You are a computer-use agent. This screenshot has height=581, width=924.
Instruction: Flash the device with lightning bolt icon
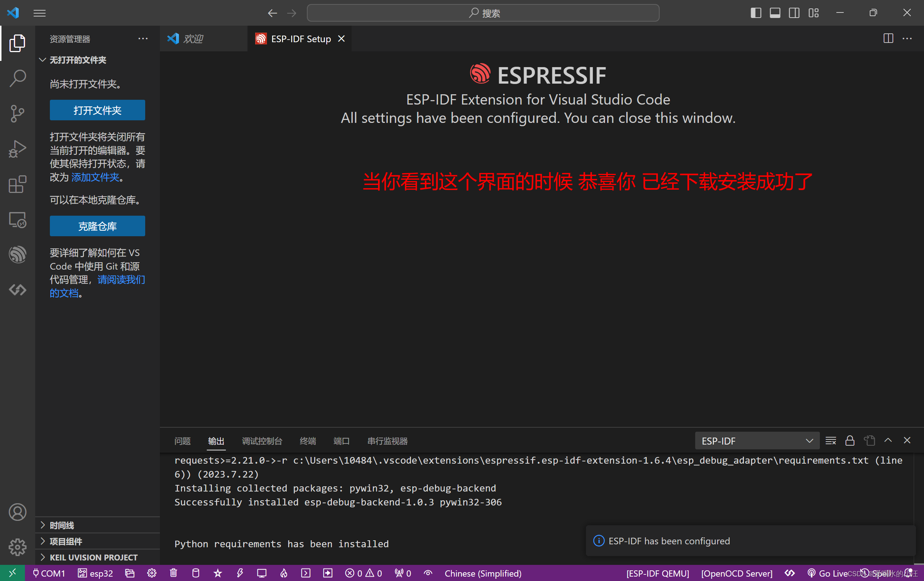240,573
